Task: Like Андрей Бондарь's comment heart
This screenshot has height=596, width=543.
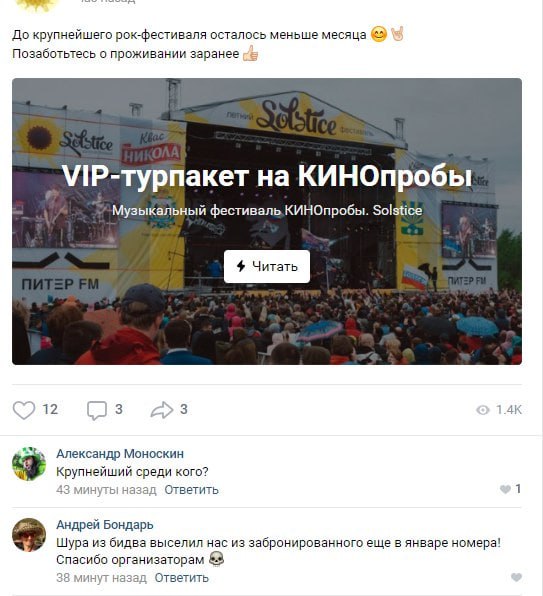Action: coord(516,577)
